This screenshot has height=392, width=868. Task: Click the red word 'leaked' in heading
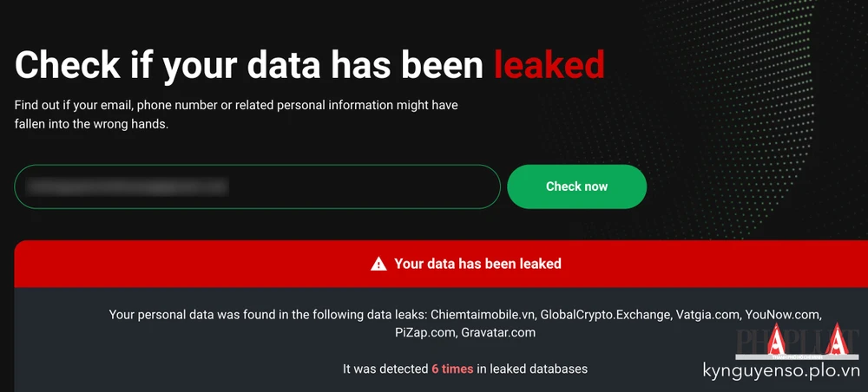coord(549,64)
